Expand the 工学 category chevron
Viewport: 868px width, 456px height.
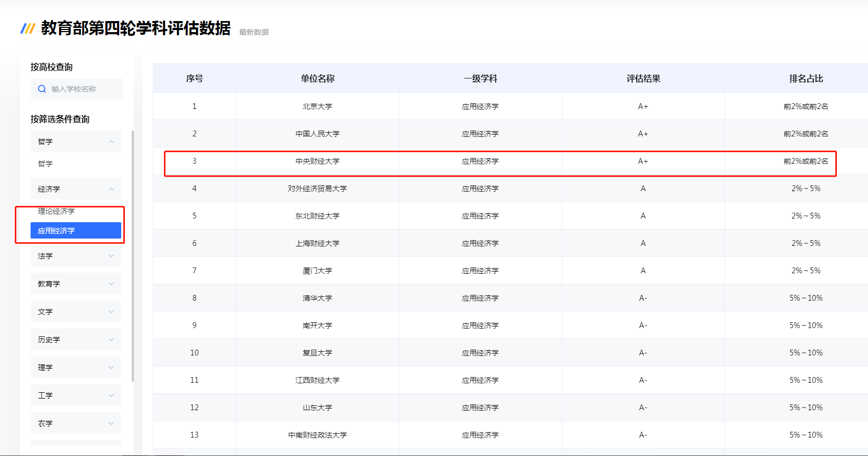[111, 395]
